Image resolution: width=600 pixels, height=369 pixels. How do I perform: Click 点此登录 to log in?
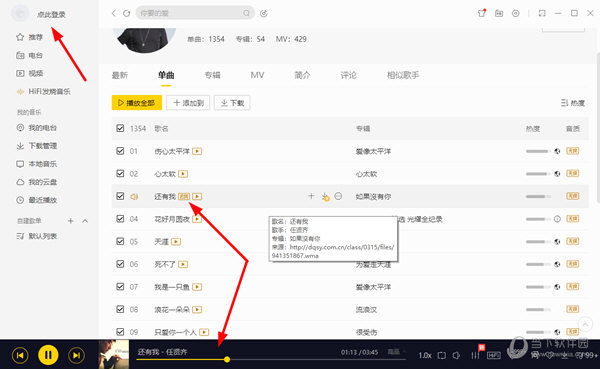[x=51, y=15]
